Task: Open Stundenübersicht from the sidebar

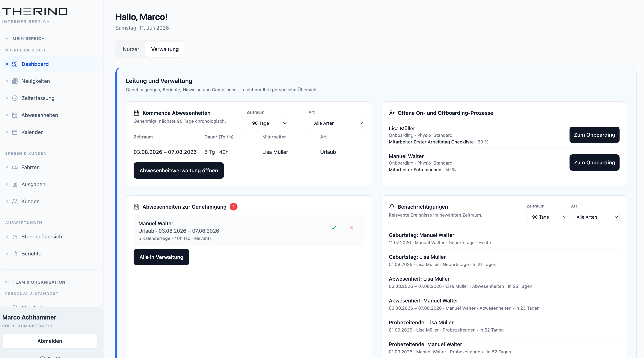Action: tap(50, 237)
